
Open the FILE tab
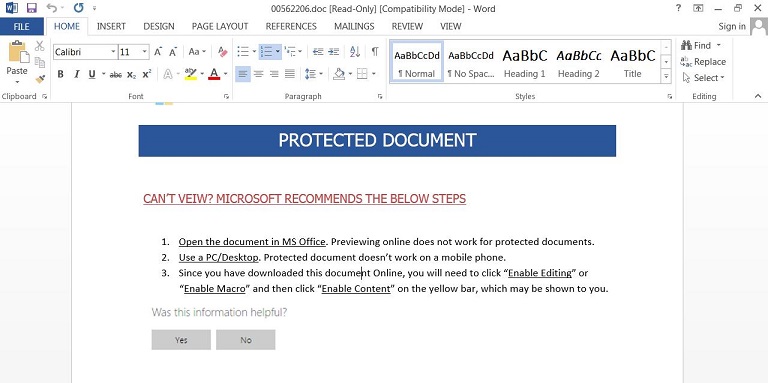click(22, 26)
